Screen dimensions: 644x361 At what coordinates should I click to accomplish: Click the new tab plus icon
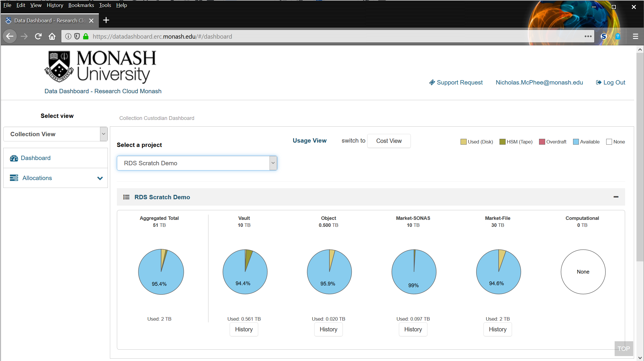106,20
